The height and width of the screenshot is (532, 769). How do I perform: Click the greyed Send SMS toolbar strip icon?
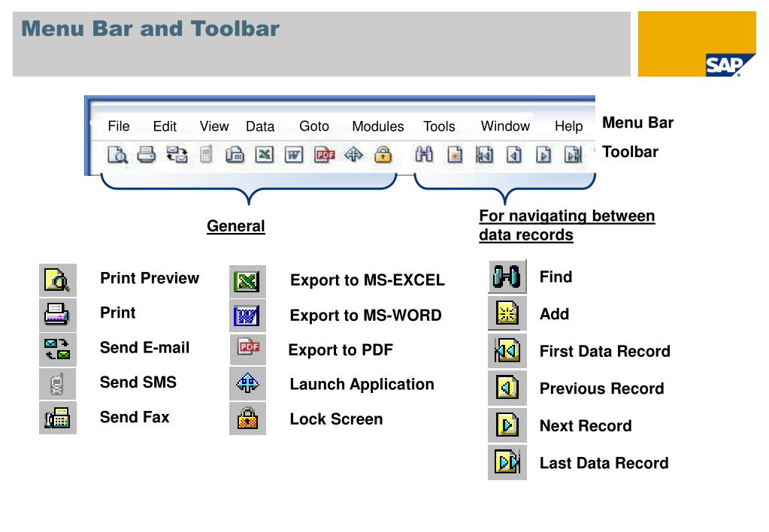206,155
